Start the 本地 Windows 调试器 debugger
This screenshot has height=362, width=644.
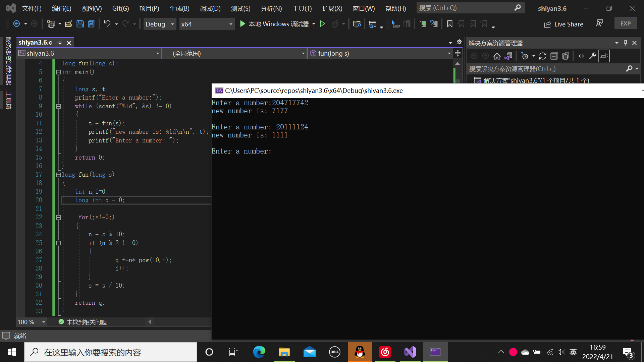pyautogui.click(x=275, y=24)
